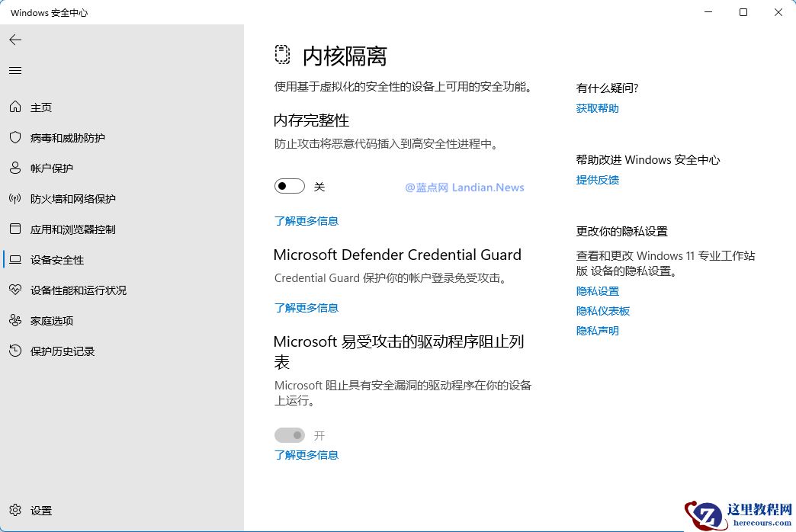Open 防火墙和网络保护 firewall icon
The width and height of the screenshot is (796, 532).
(16, 199)
